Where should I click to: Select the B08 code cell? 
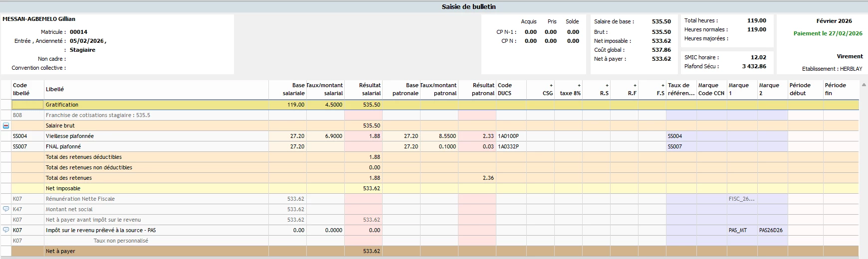pyautogui.click(x=27, y=115)
